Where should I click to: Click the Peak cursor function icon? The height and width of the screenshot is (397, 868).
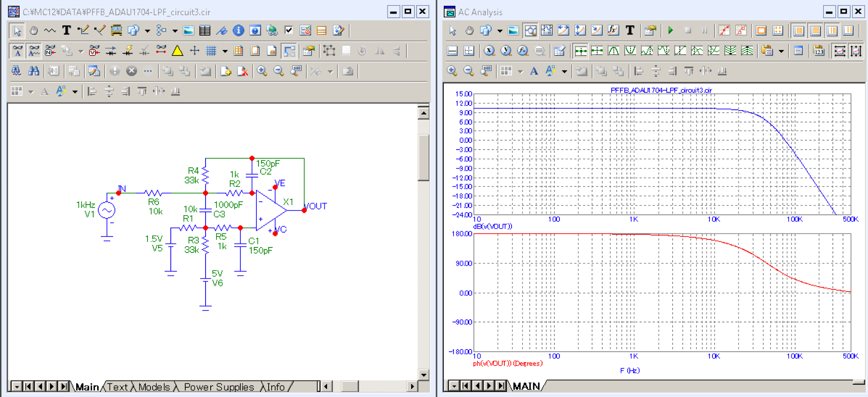point(613,51)
